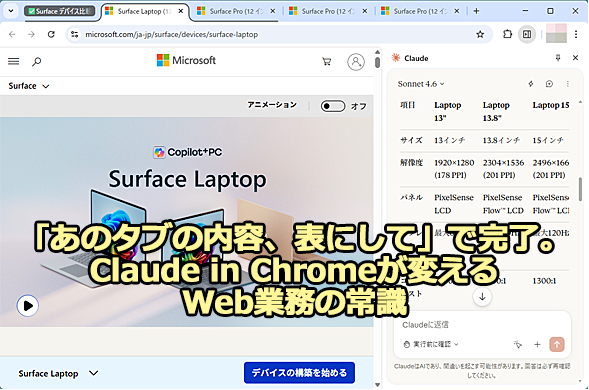Add attachment with plus icon
This screenshot has width=589, height=390.
(537, 344)
